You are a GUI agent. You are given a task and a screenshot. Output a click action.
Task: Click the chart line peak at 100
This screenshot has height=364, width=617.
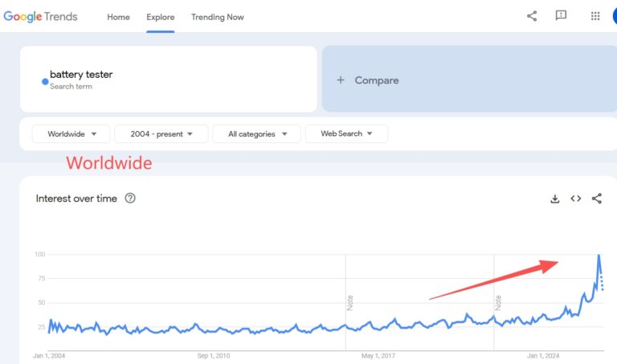point(599,255)
